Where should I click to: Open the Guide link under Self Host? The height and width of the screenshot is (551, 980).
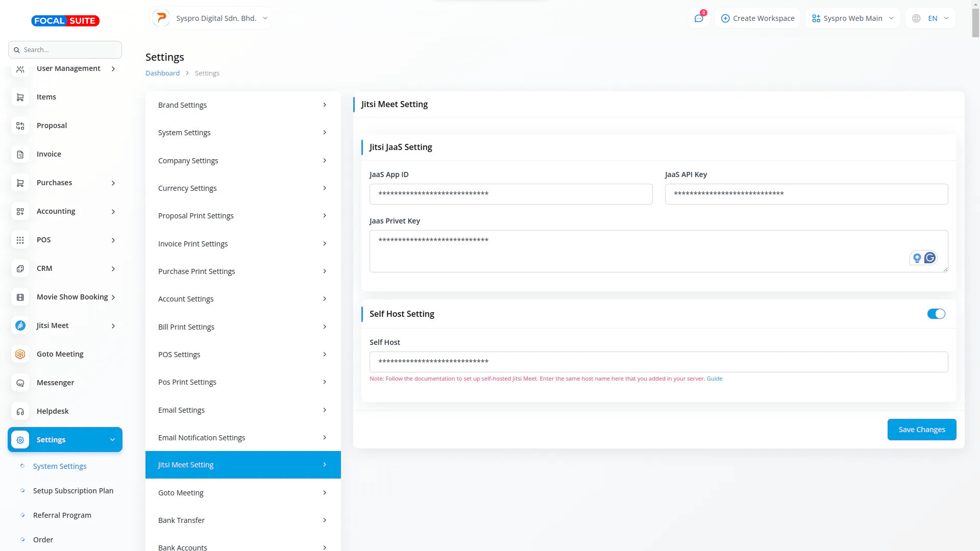714,379
